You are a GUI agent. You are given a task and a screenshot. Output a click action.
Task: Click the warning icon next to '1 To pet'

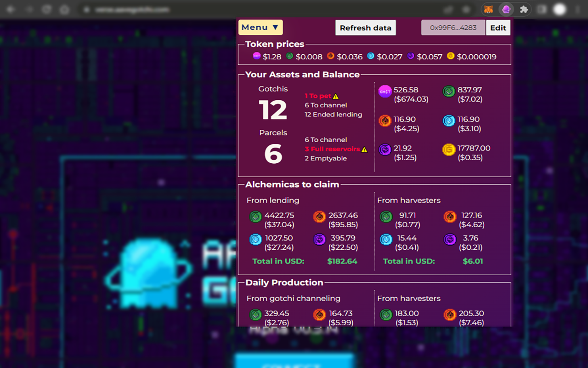pos(336,97)
